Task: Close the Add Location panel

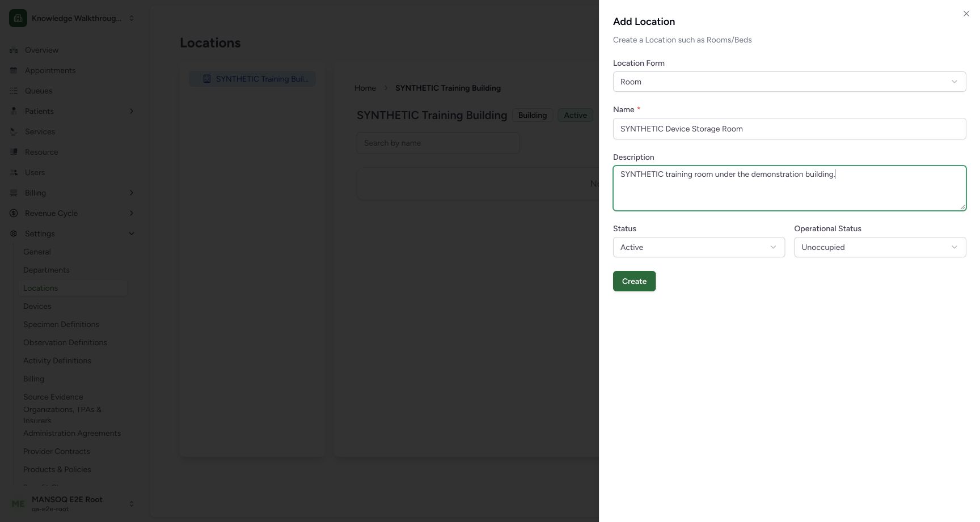Action: [x=966, y=14]
